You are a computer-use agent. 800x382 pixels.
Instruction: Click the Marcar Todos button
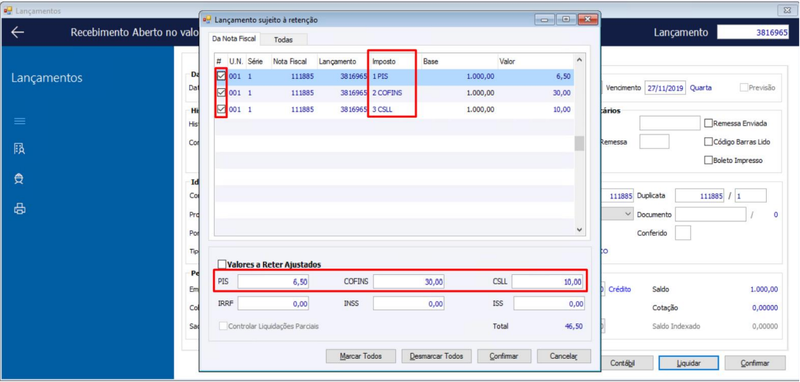coord(361,356)
